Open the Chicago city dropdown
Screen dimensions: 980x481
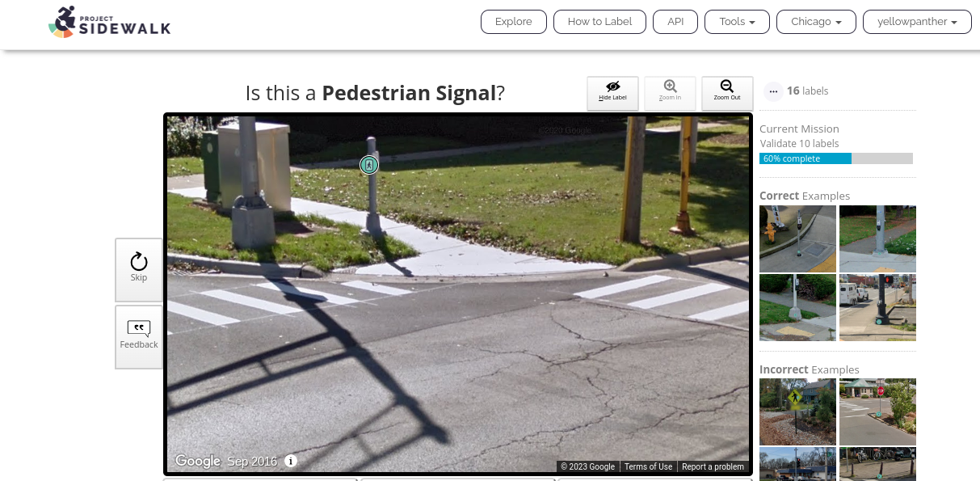816,22
